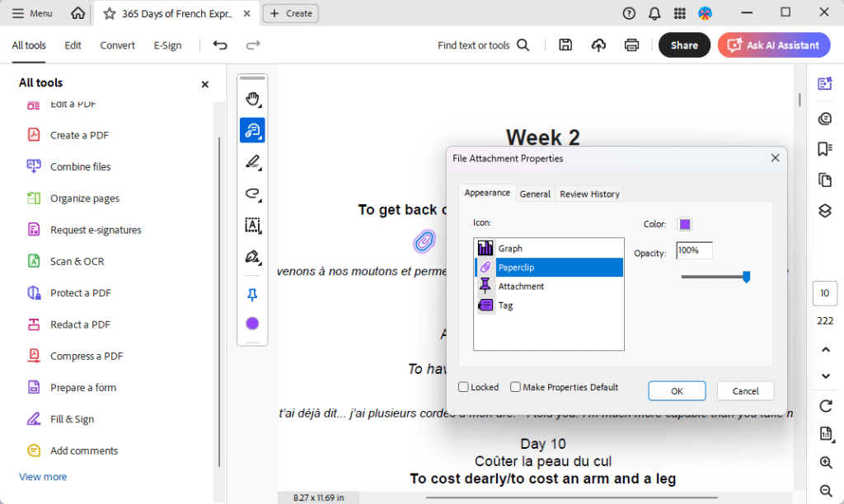Screen dimensions: 844x504
Task: Click the zoom in magnifier icon
Action: [x=824, y=462]
